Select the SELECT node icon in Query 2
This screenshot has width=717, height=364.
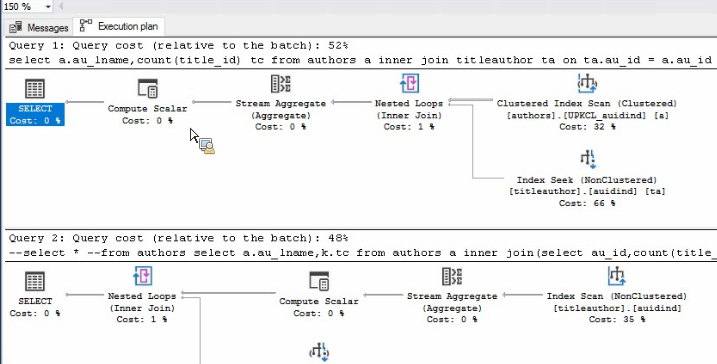point(35,281)
